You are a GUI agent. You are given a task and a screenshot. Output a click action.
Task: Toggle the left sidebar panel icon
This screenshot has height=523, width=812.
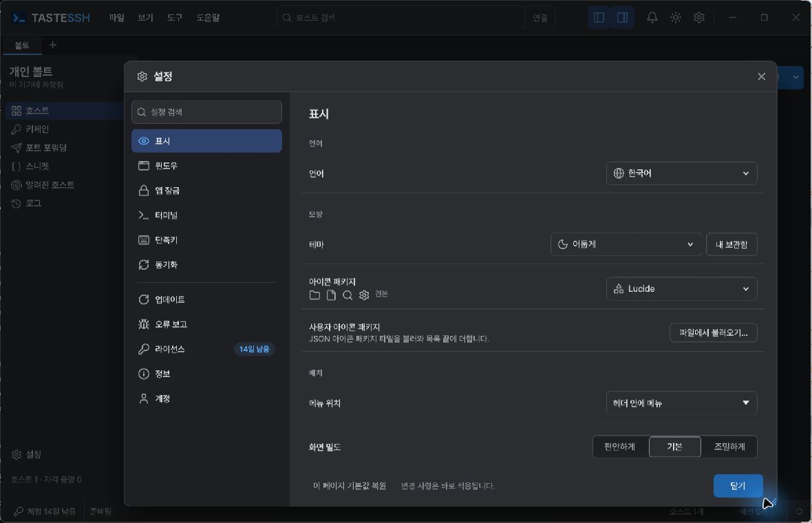click(599, 18)
